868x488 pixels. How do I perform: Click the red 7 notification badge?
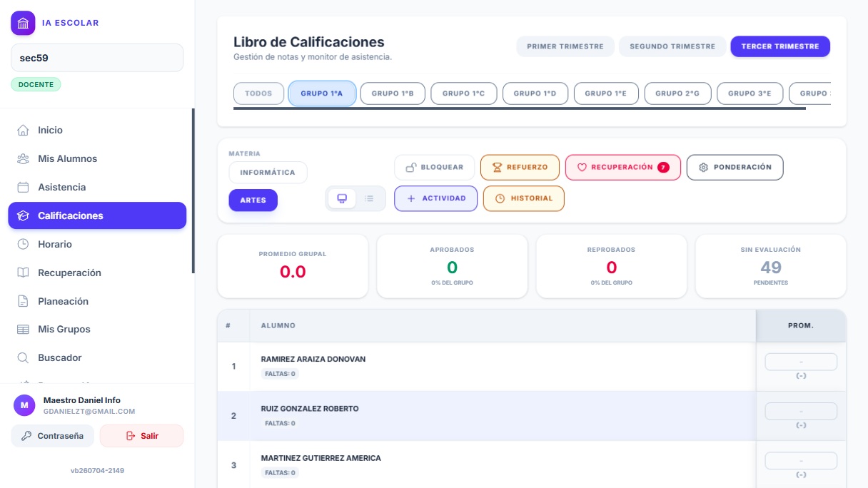click(x=663, y=168)
